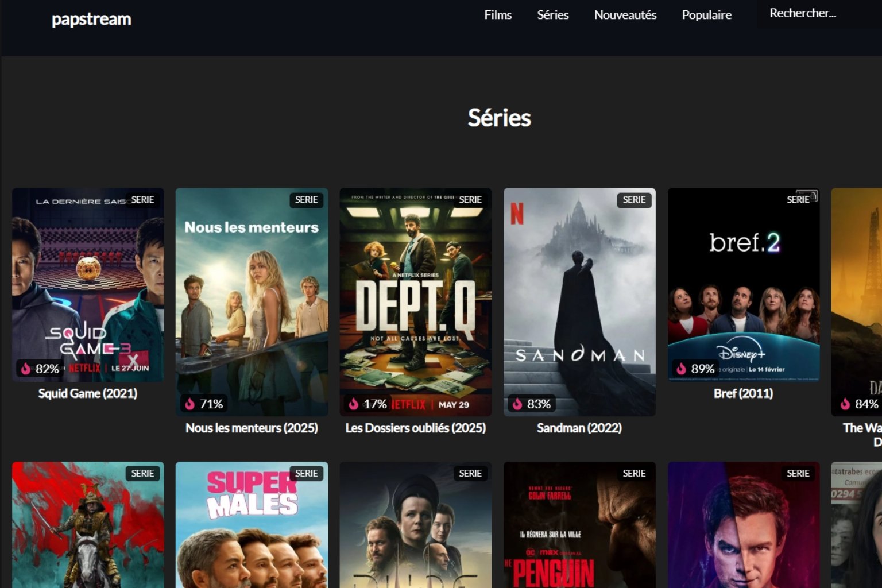Open Nous les menteurs (2025) title link
Image resolution: width=882 pixels, height=588 pixels.
point(252,428)
